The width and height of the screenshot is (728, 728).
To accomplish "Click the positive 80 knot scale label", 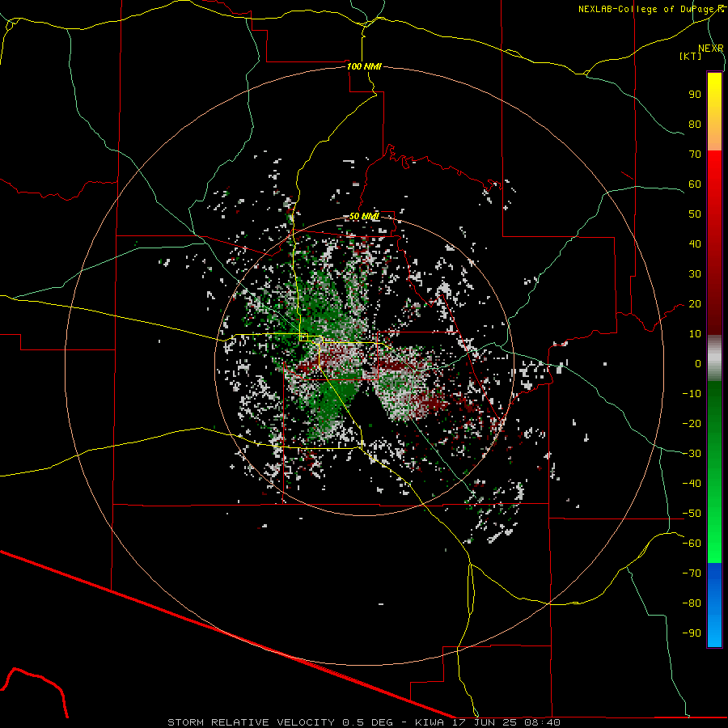I will pos(695,125).
